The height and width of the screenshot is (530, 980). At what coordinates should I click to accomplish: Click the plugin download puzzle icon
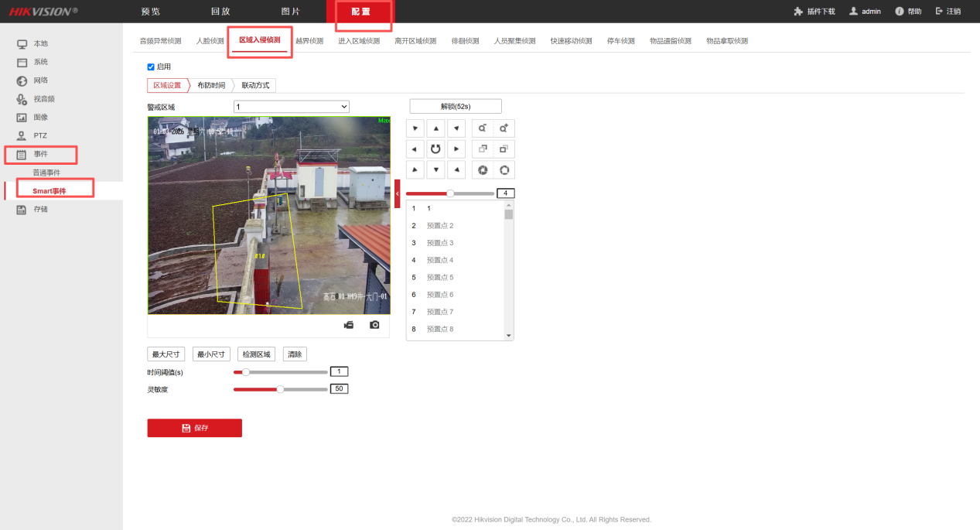pos(798,12)
